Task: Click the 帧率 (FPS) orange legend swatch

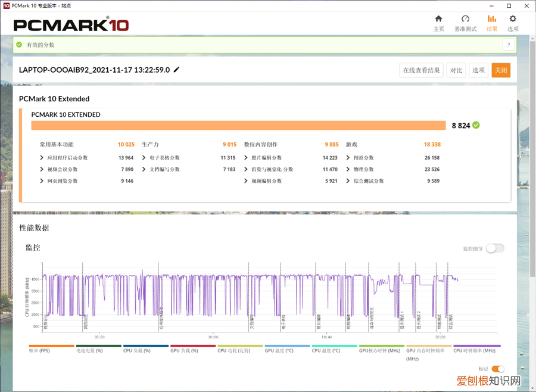Action: (x=51, y=346)
